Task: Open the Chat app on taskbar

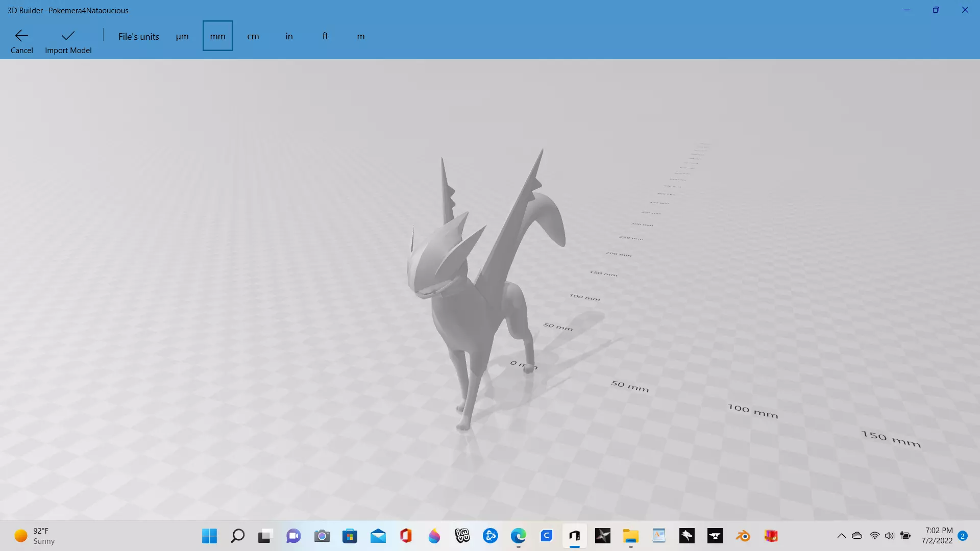Action: click(293, 536)
